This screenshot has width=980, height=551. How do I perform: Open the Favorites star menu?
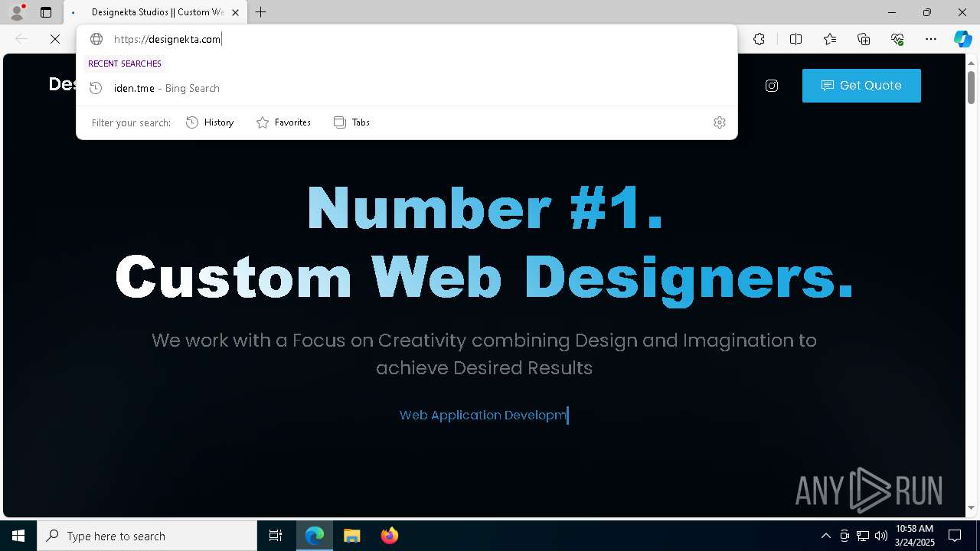tap(830, 39)
